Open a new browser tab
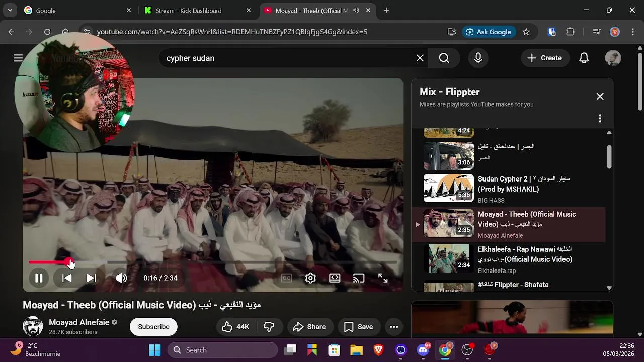 click(386, 10)
